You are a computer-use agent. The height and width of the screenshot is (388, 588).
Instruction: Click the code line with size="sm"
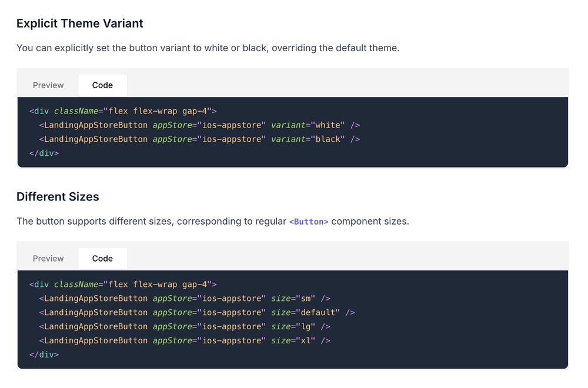[x=185, y=299]
